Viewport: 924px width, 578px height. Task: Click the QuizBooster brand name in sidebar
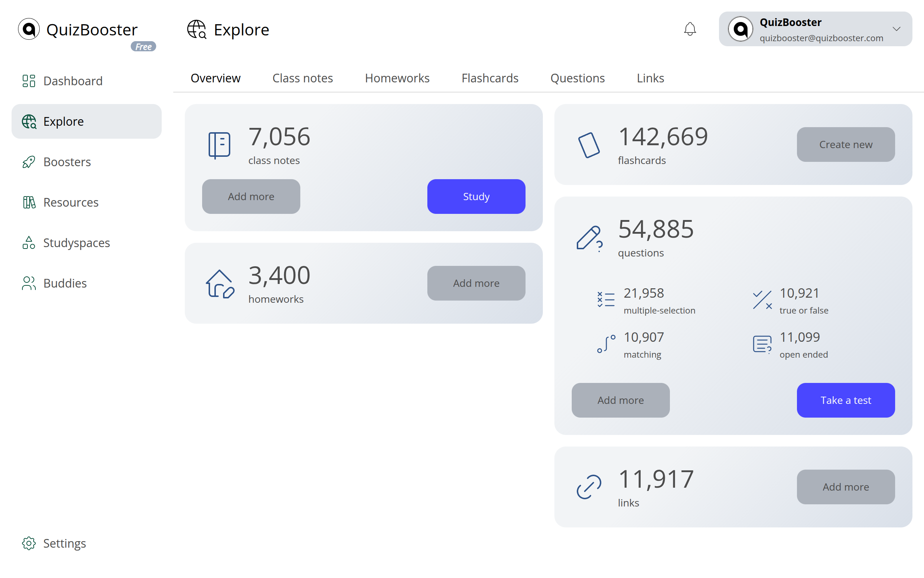92,30
